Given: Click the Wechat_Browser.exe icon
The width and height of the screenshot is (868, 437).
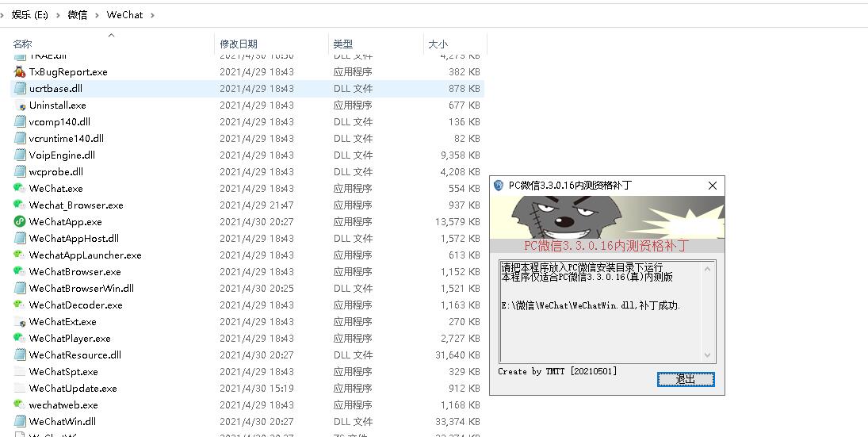Looking at the screenshot, I should point(20,205).
